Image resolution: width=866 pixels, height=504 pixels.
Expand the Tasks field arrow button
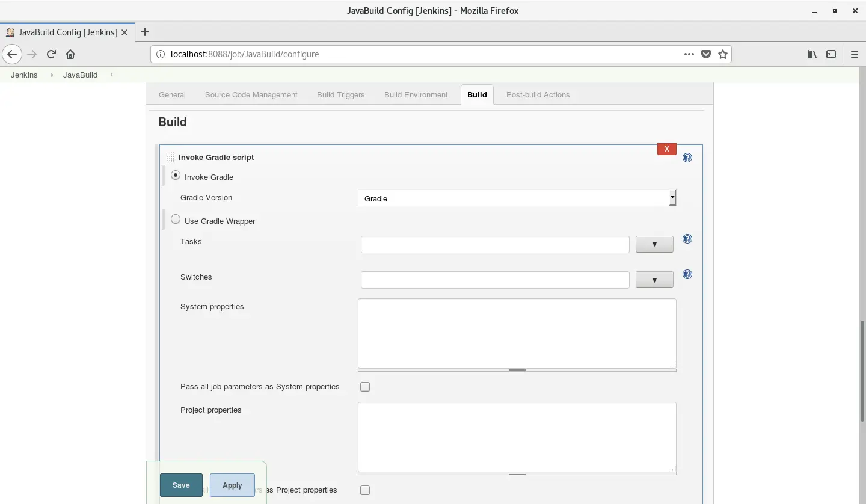tap(654, 244)
